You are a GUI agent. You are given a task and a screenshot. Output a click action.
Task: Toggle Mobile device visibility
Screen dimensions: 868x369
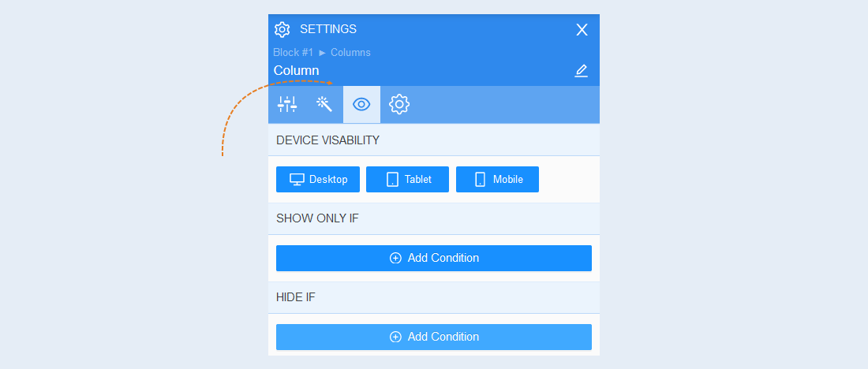coord(497,179)
